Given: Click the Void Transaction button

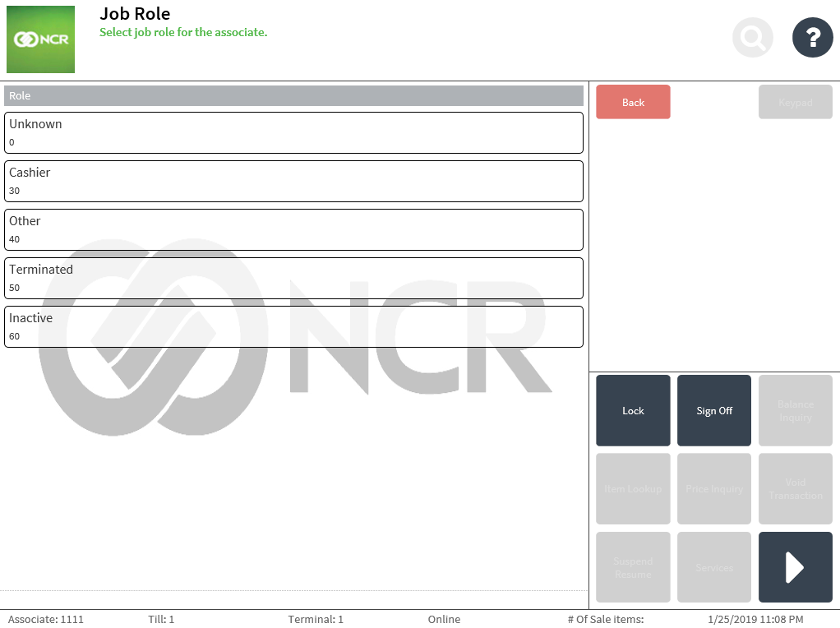Looking at the screenshot, I should [x=795, y=489].
